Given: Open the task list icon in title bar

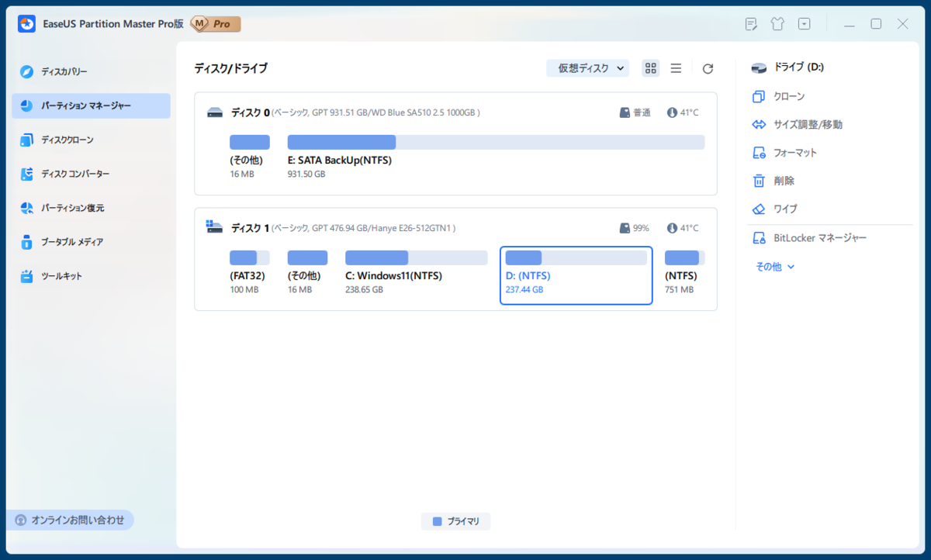Looking at the screenshot, I should pos(751,24).
